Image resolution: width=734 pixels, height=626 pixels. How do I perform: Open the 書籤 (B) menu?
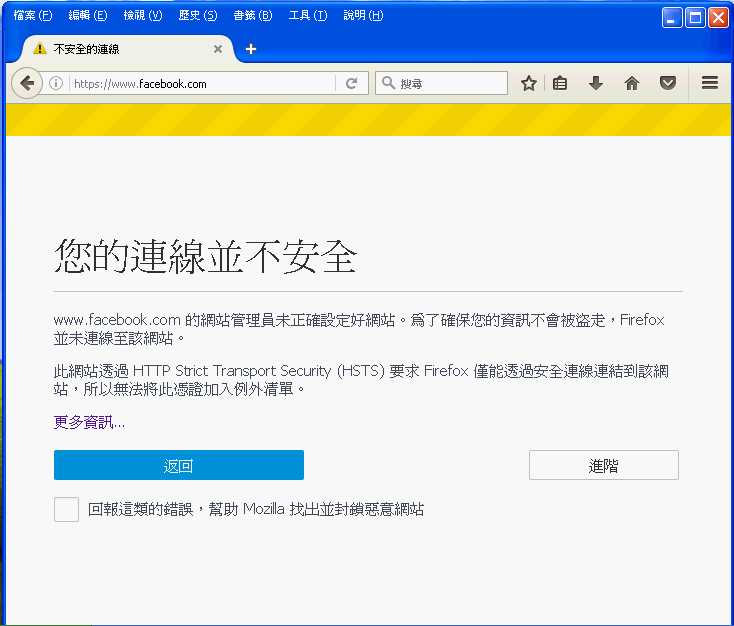tap(251, 16)
